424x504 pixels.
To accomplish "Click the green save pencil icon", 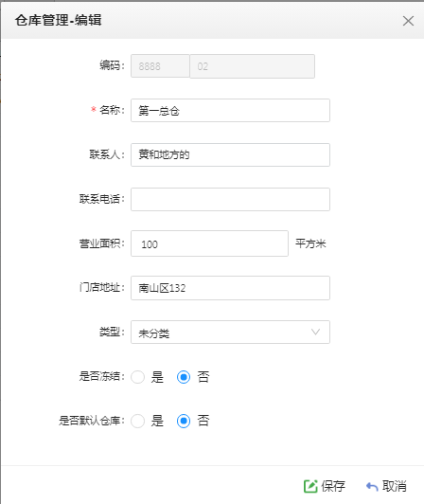I will coord(310,486).
